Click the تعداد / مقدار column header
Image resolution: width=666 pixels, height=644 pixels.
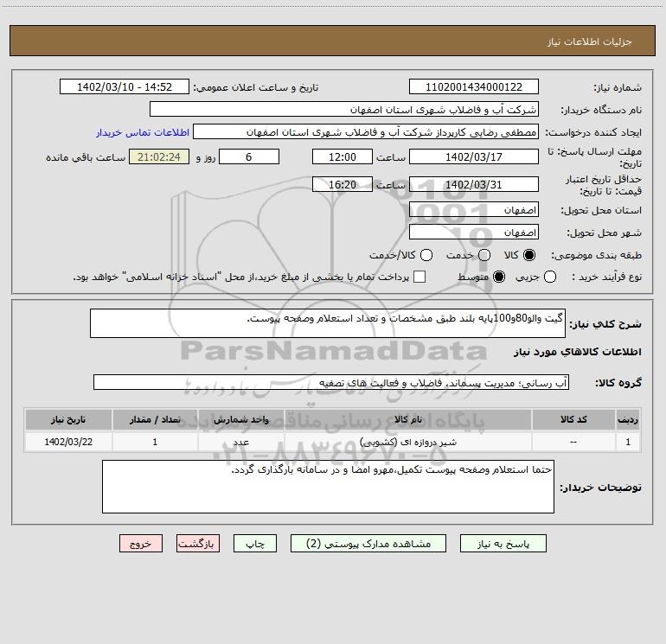155,419
